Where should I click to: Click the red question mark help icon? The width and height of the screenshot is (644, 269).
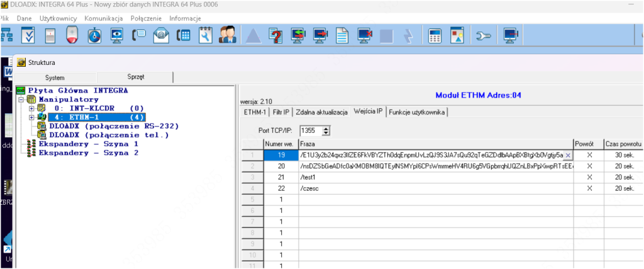coord(275,35)
